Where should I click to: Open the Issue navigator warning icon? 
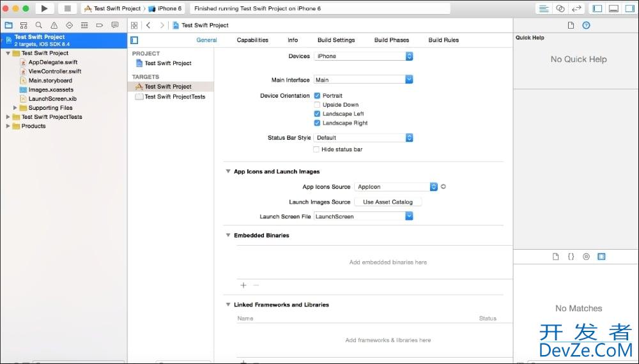(54, 26)
